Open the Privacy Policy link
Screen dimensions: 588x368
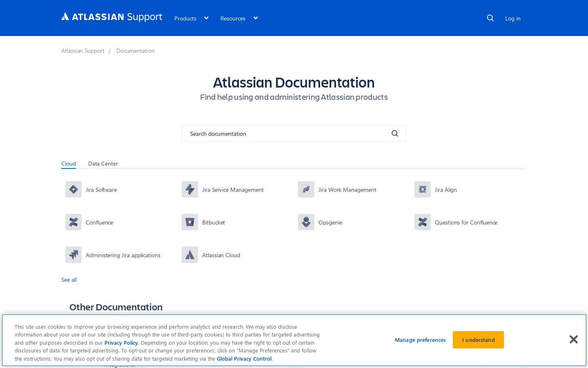coord(121,343)
